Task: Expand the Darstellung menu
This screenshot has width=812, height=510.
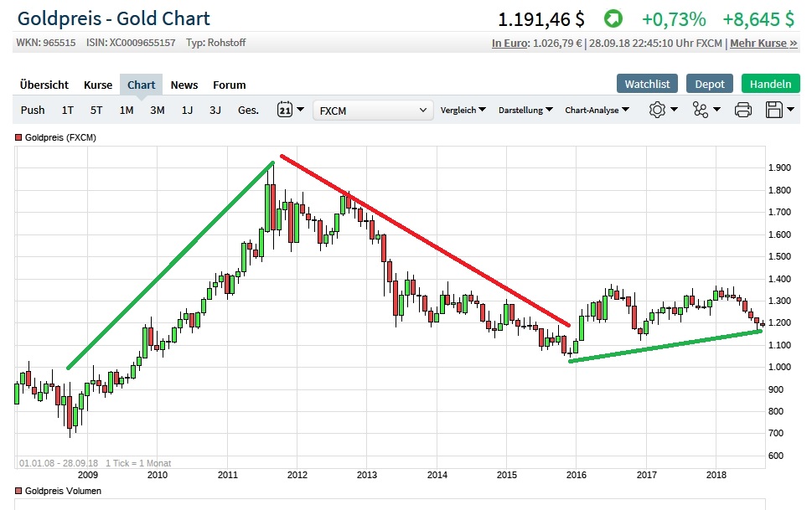Action: pos(525,110)
